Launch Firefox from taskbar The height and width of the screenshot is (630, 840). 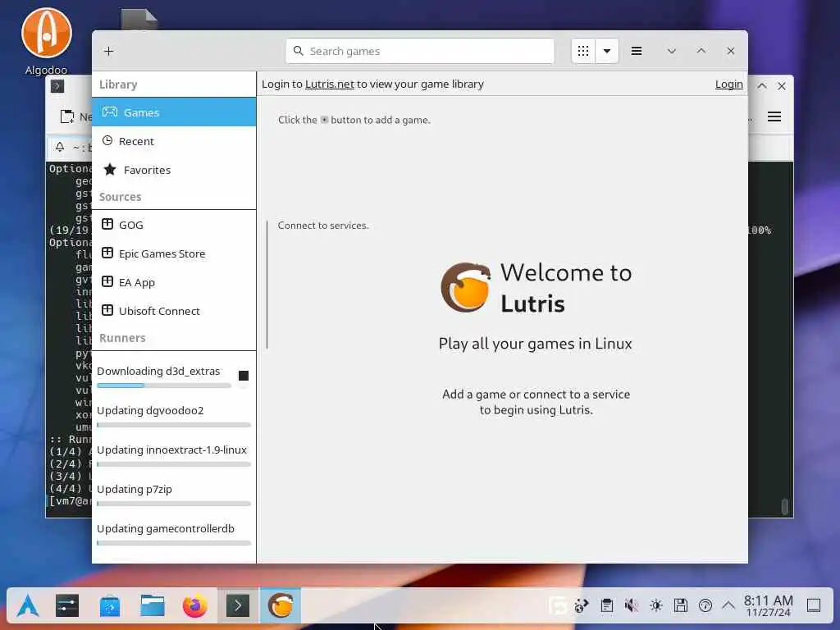[x=195, y=606]
